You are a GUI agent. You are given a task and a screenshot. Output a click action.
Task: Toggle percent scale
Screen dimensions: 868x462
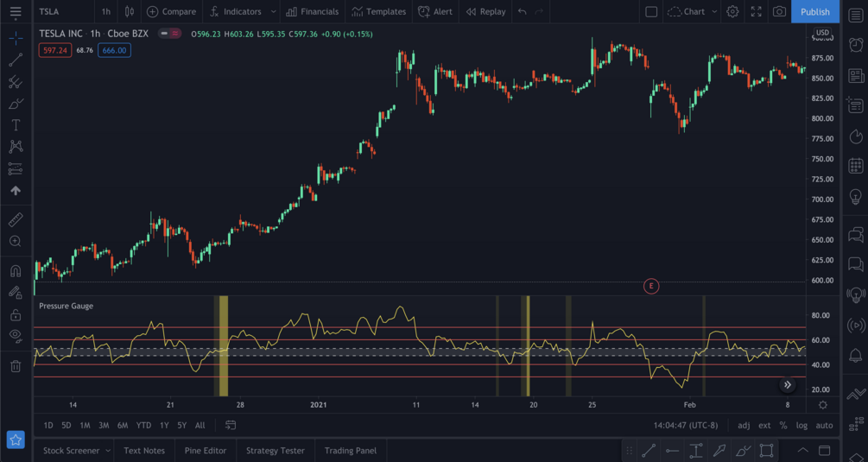pos(783,426)
